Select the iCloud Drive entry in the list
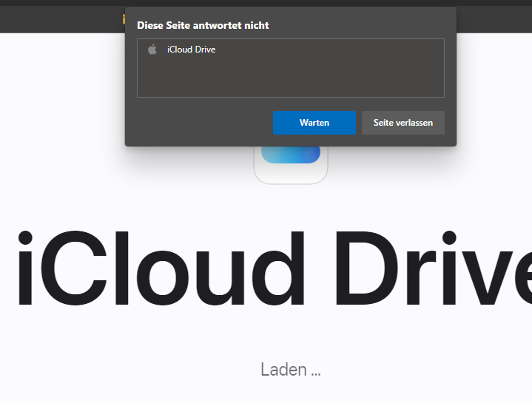Image resolution: width=532 pixels, height=403 pixels. (x=291, y=50)
